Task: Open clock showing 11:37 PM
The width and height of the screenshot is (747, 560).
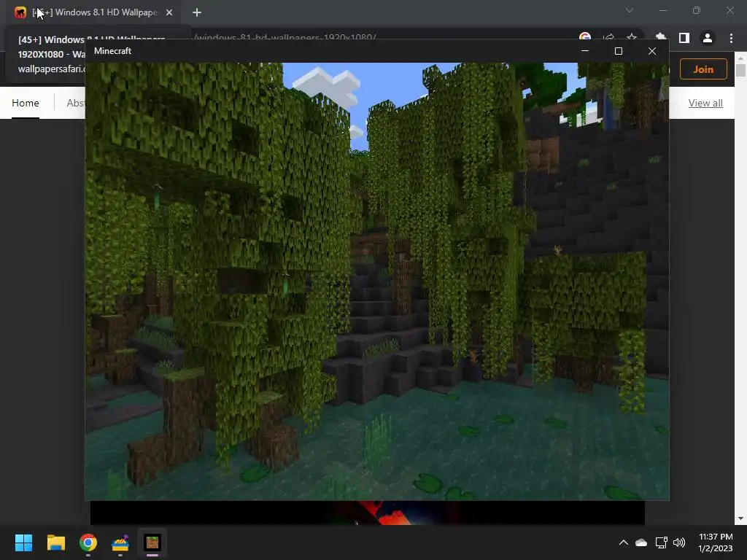Action: coord(716,542)
